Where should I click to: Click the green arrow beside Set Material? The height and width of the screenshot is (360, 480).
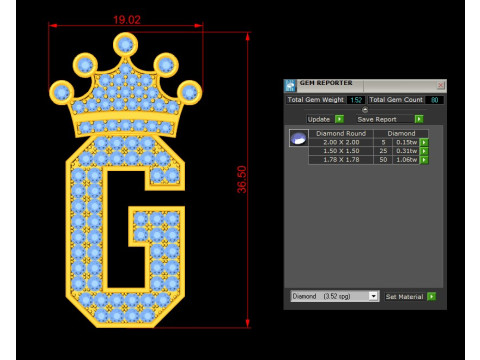[x=431, y=296]
